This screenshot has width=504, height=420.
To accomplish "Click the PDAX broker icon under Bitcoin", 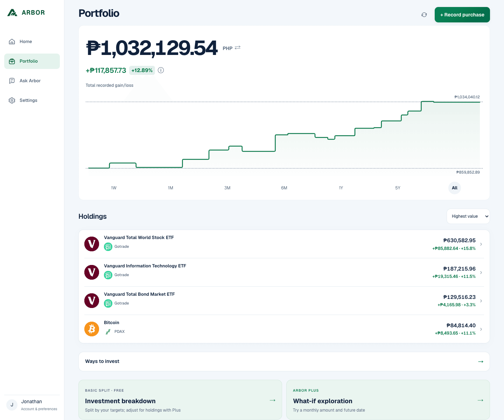I will point(108,331).
